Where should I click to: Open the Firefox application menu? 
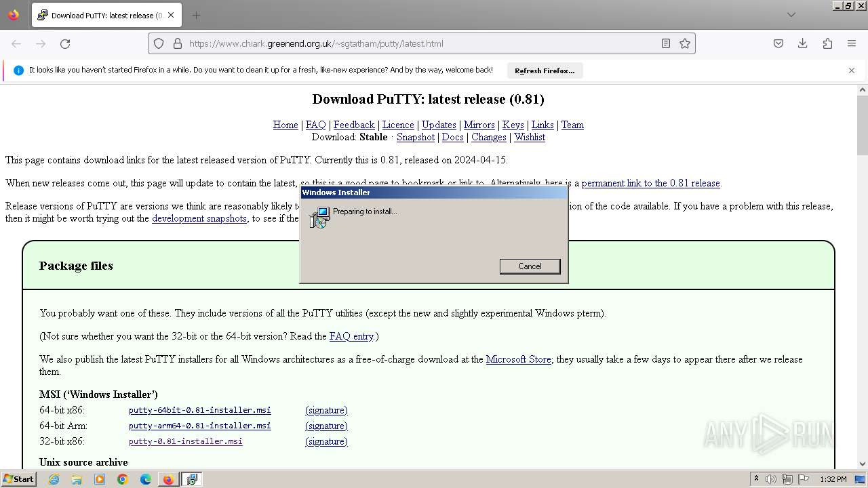[x=852, y=43]
